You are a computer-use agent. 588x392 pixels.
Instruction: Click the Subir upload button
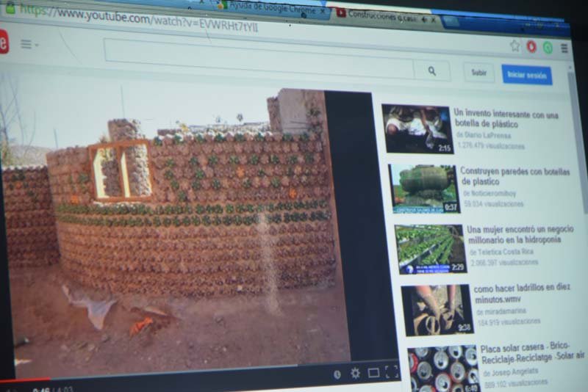(x=478, y=73)
